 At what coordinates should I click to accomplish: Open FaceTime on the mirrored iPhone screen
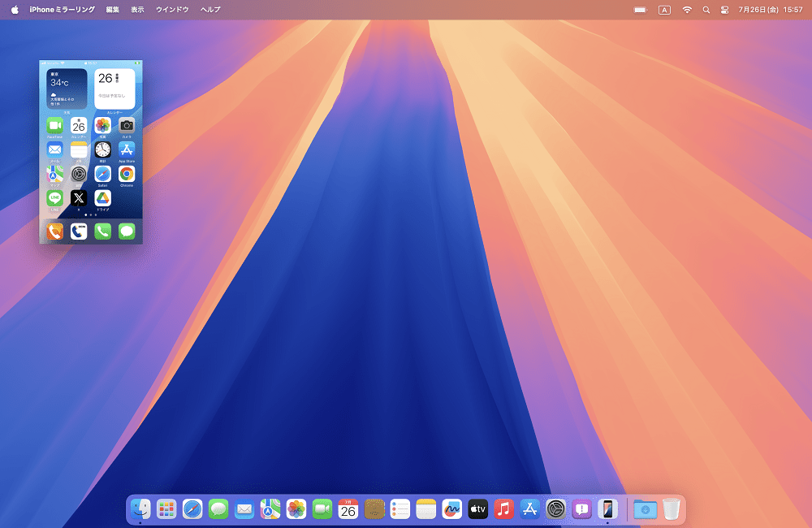coord(55,125)
